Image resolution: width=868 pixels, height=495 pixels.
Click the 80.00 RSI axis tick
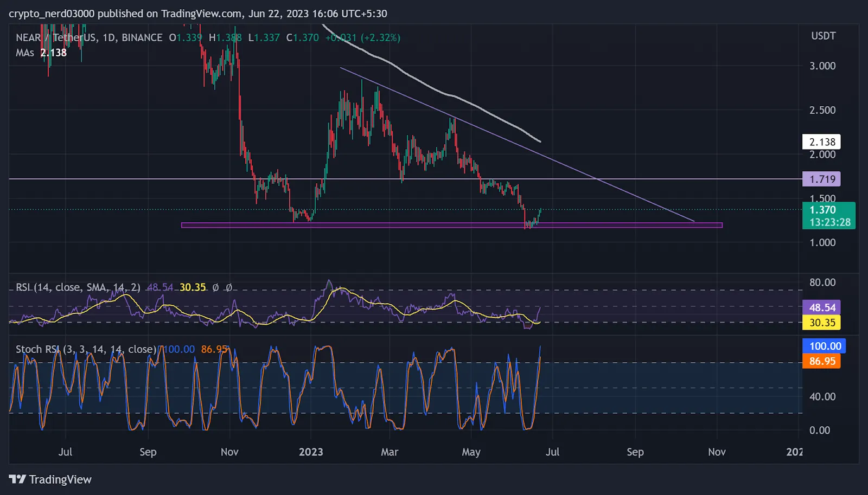coord(822,282)
